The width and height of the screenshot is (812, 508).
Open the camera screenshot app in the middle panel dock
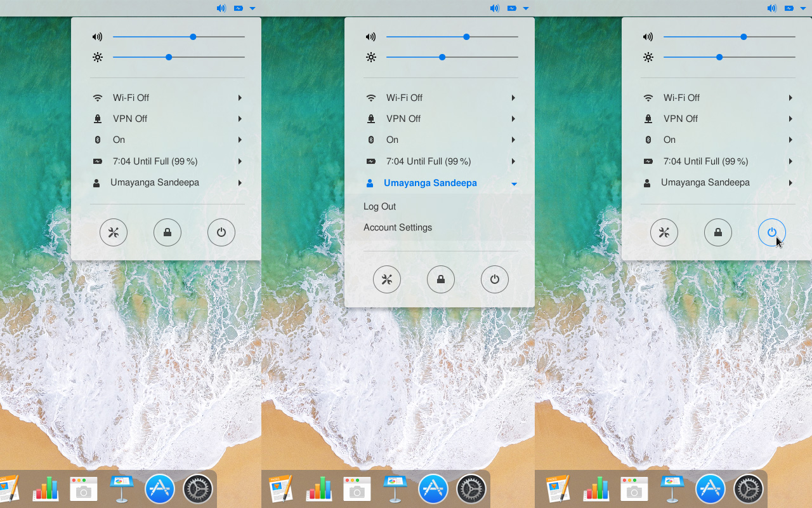[357, 489]
